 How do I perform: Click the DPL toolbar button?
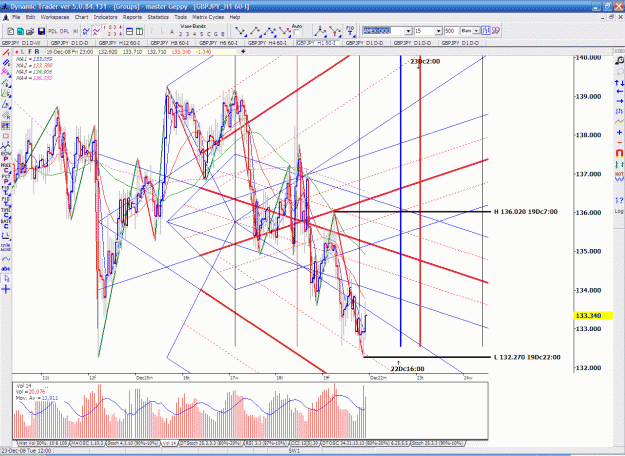(x=64, y=31)
